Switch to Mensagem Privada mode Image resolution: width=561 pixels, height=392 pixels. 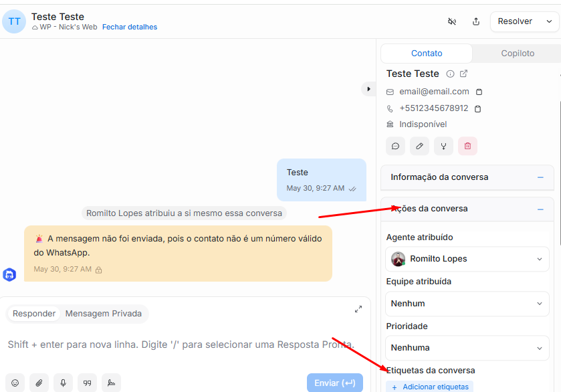point(103,314)
